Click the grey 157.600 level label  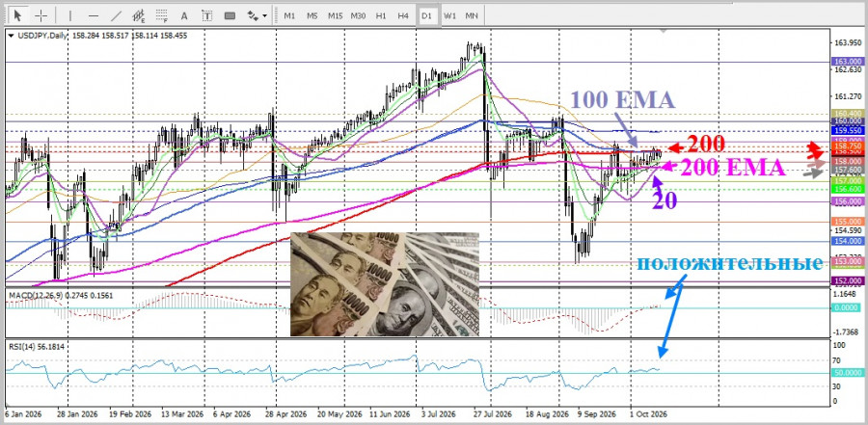point(848,170)
